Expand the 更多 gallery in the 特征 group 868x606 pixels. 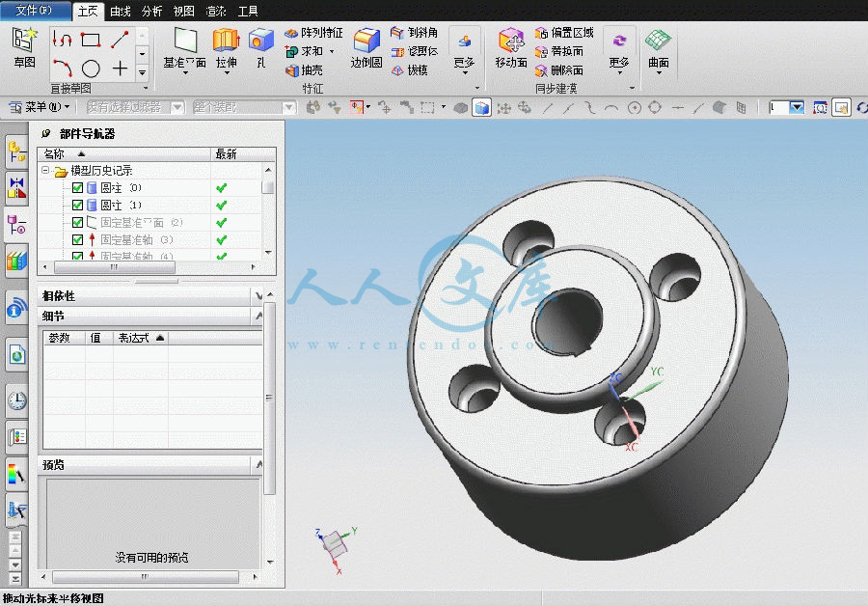pyautogui.click(x=465, y=50)
